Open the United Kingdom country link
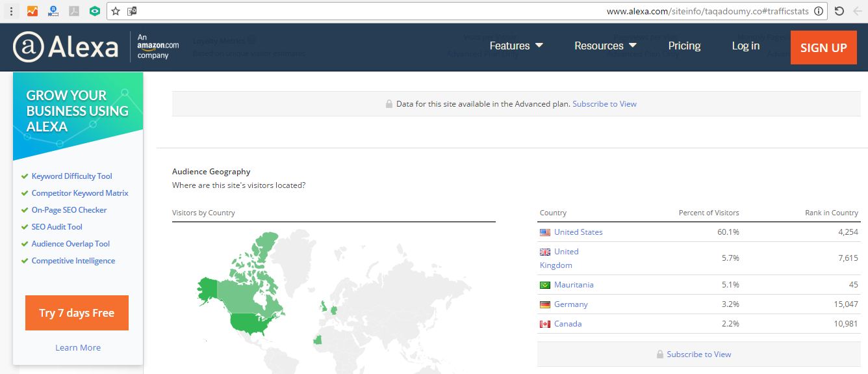868x374 pixels. (559, 258)
